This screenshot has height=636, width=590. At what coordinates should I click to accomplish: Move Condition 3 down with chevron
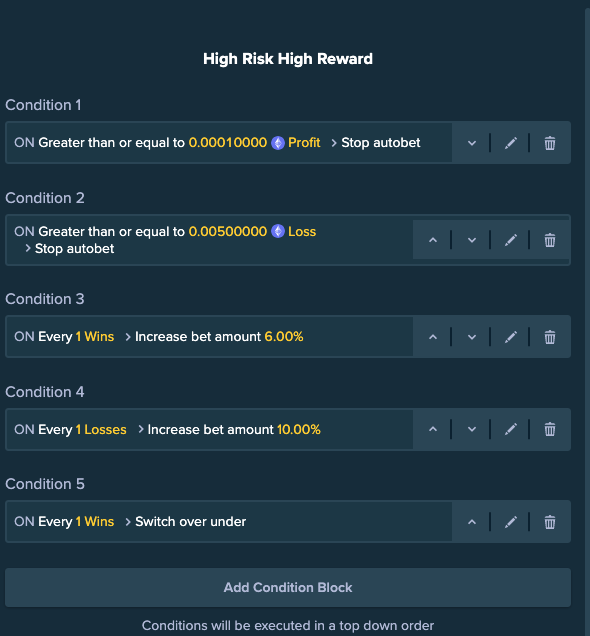coord(472,337)
